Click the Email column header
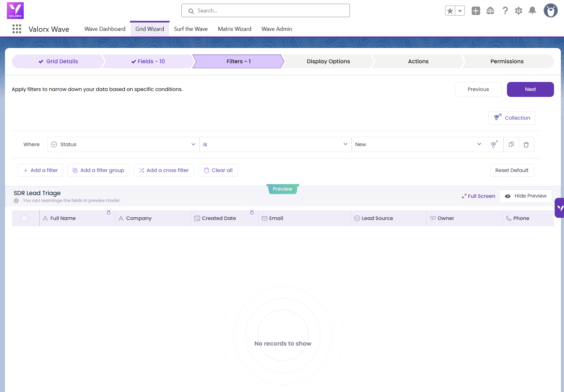564x392 pixels. point(305,218)
